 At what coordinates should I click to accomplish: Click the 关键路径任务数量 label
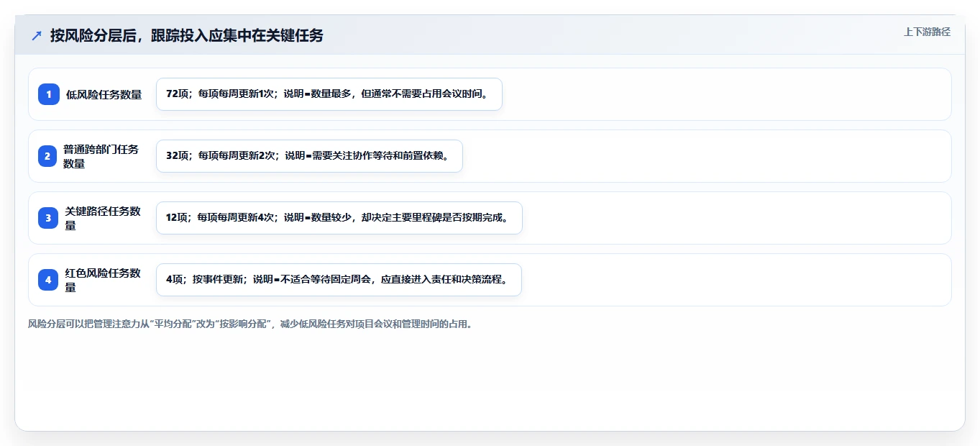coord(104,218)
